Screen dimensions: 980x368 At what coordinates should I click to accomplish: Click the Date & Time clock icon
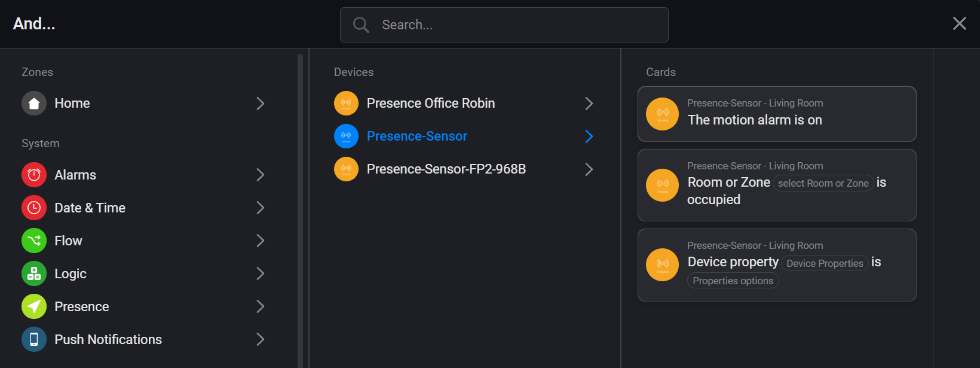point(34,208)
